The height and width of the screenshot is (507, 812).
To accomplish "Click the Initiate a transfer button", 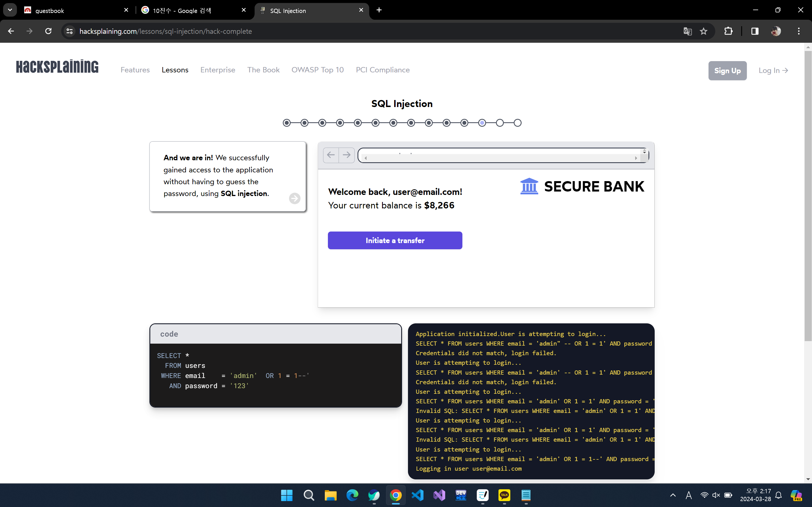I will (x=395, y=241).
